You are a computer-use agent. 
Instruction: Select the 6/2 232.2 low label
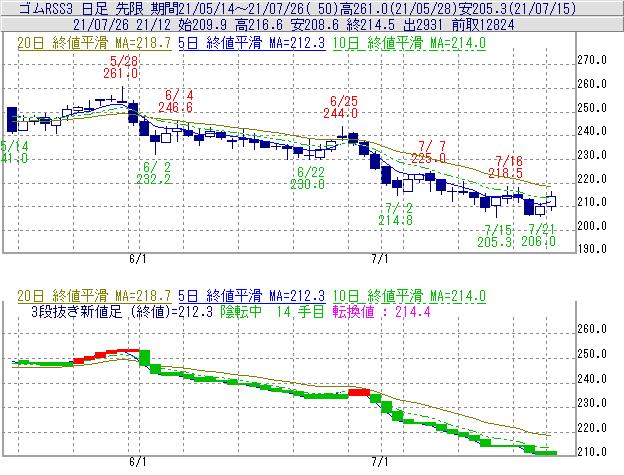pos(154,173)
